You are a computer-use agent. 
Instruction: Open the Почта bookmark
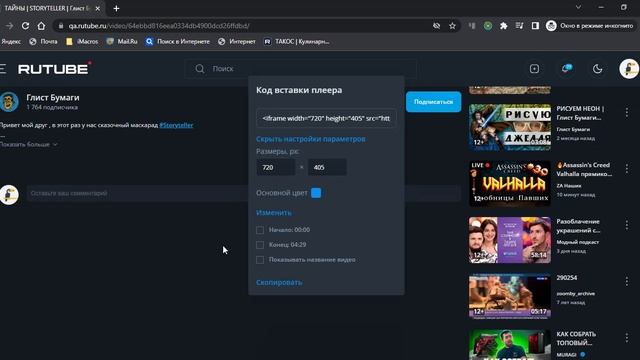[44, 42]
